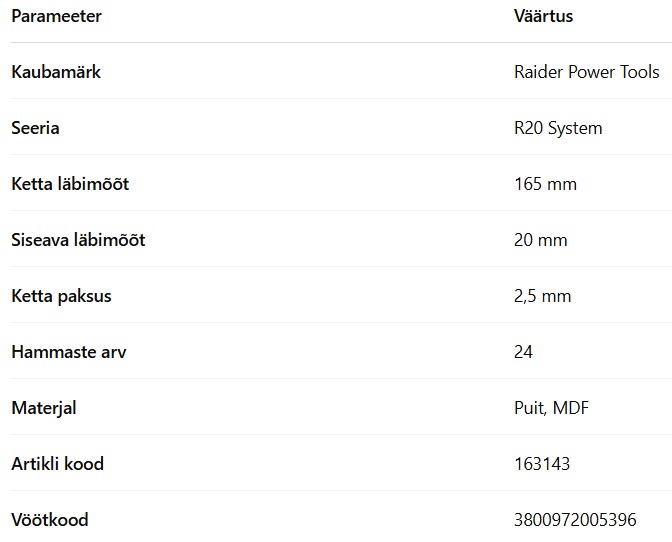672x542 pixels.
Task: Click the R20 System value
Action: 558,128
